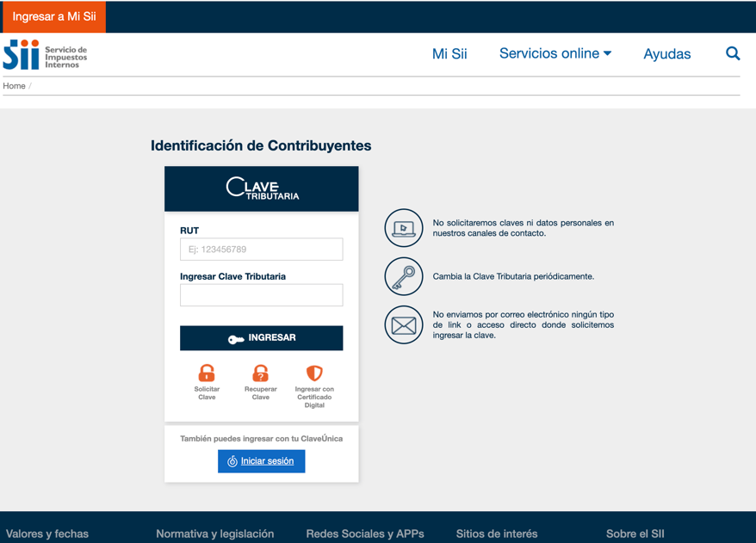
Task: Click the Ingresar a Mi Sii tab
Action: coord(53,16)
